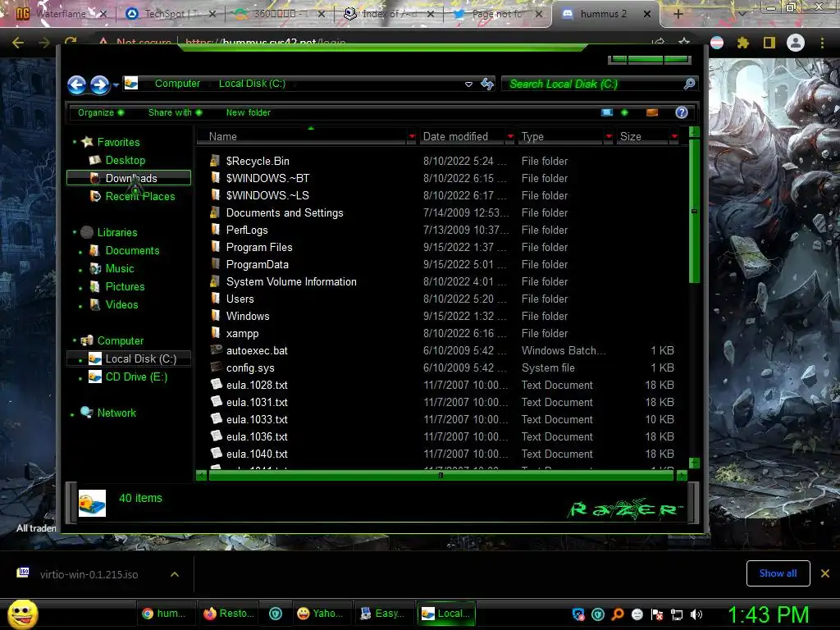The width and height of the screenshot is (840, 630).
Task: Select Recent Places under Favorites
Action: click(140, 196)
